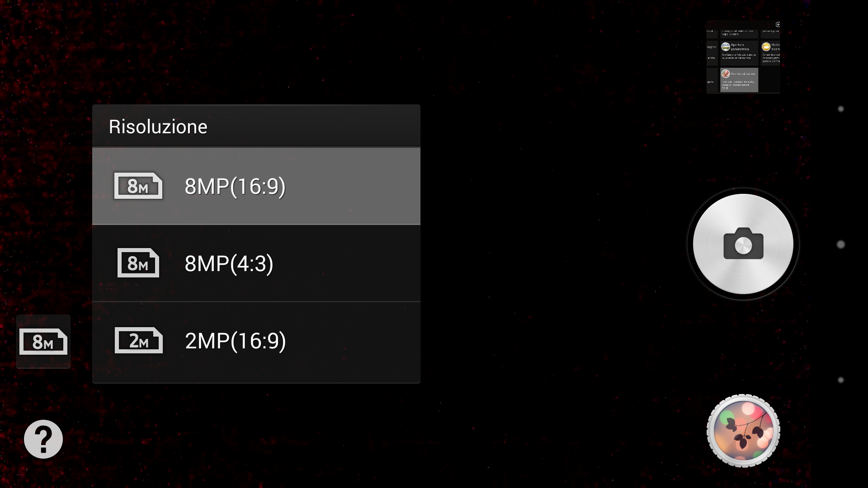Dismiss the menu by tapping the dark viewfinder center
Image resolution: width=868 pixels, height=488 pixels.
tap(542, 244)
